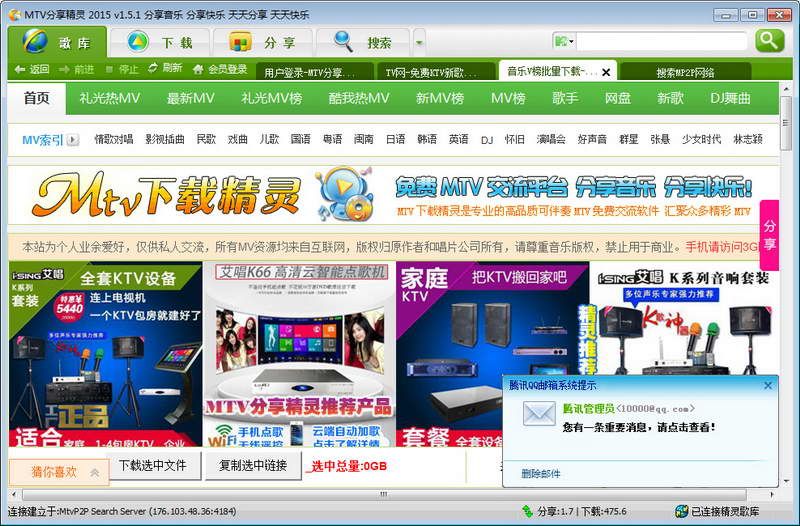Click the 复制选中链接 button

point(253,465)
